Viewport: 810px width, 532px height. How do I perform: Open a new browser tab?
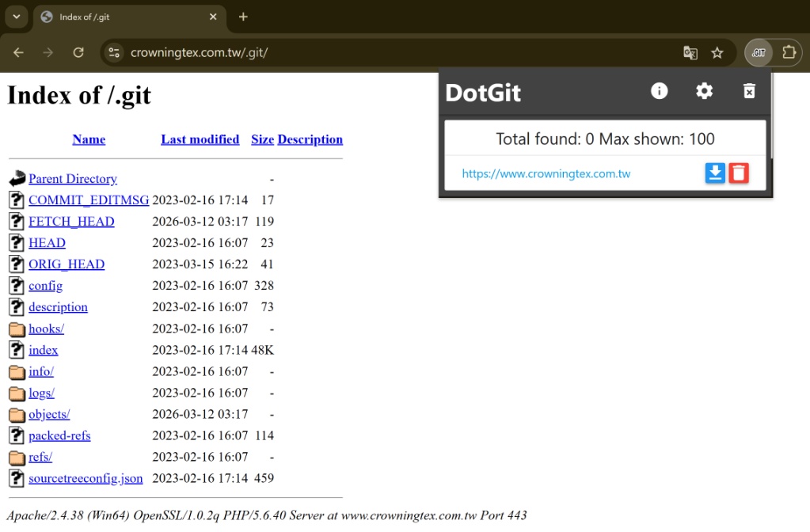coord(243,17)
